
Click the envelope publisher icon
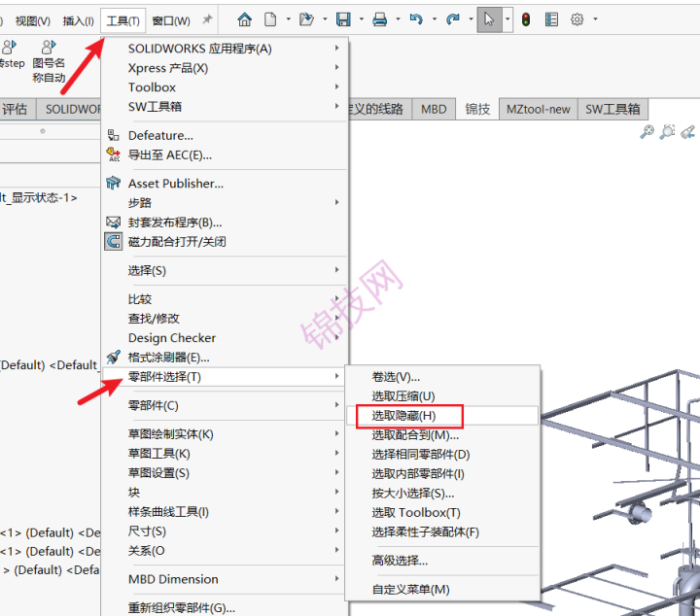(114, 222)
